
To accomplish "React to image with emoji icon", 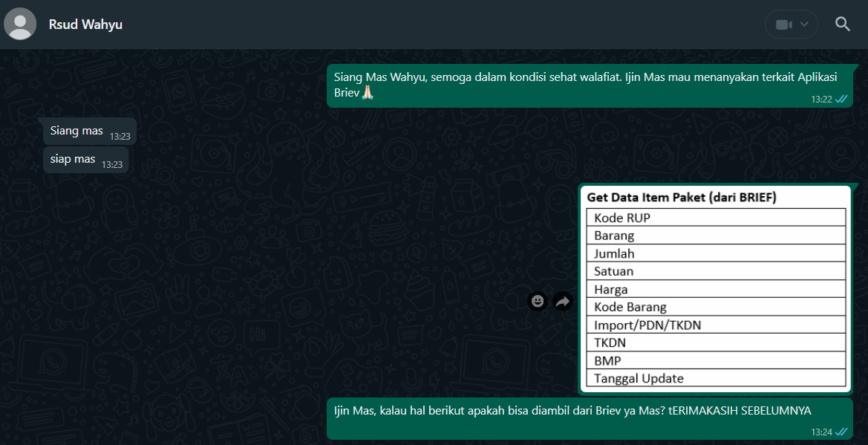I will tap(537, 301).
